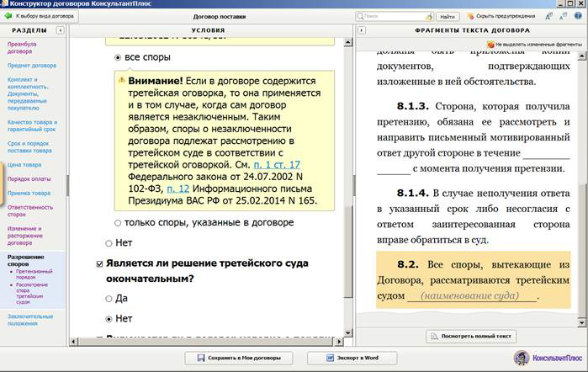Image resolution: width=588 pixels, height=372 pixels.
Task: Expand the Фрагменты текста договора panel arrow
Action: (362, 30)
